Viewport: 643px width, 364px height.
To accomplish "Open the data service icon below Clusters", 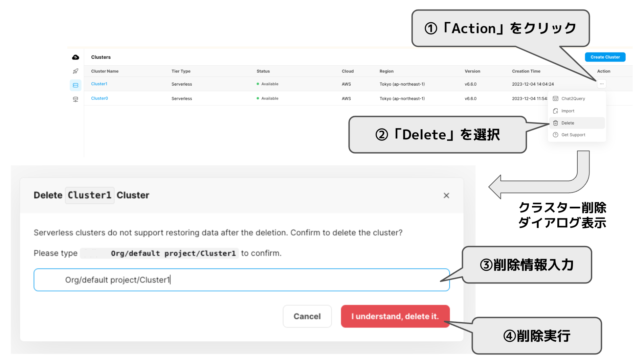I will 75,99.
